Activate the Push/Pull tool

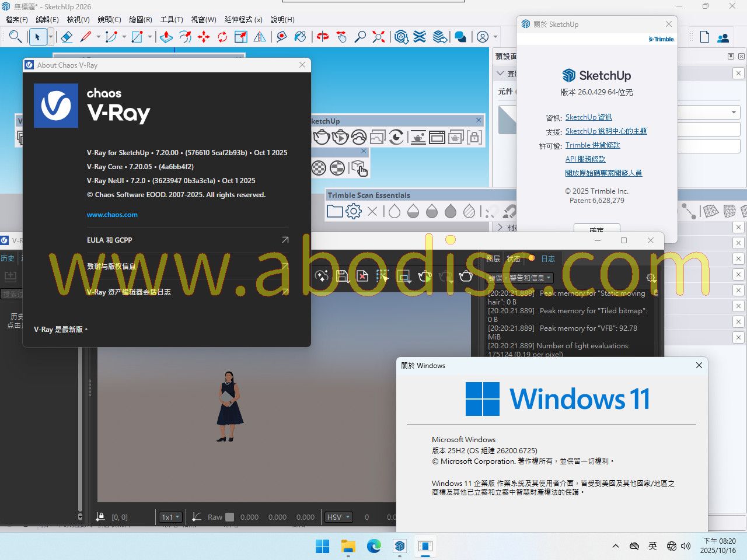coord(166,37)
